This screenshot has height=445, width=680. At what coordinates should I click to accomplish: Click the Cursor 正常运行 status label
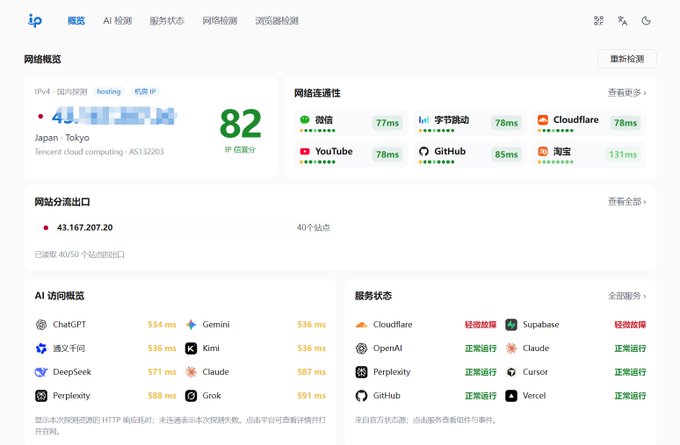630,372
